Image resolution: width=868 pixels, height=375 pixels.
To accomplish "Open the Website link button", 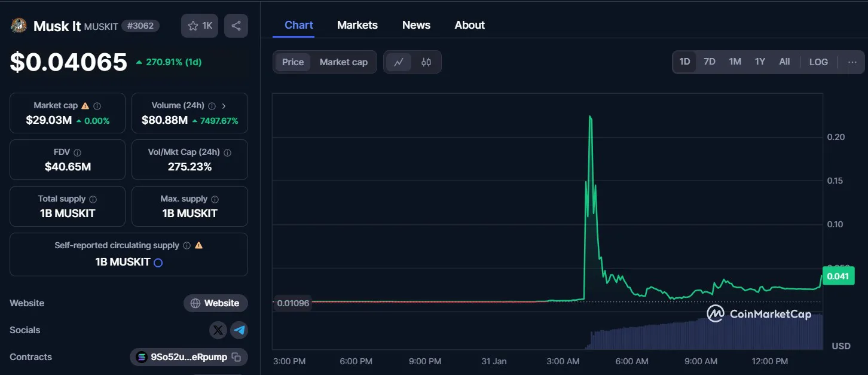I will [215, 303].
